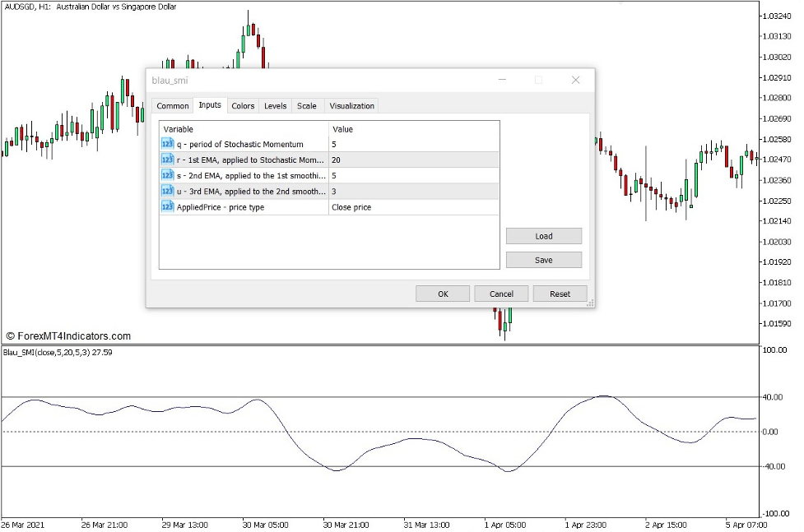Save the current indicator settings
Screen dimensions: 804x532
coord(543,260)
